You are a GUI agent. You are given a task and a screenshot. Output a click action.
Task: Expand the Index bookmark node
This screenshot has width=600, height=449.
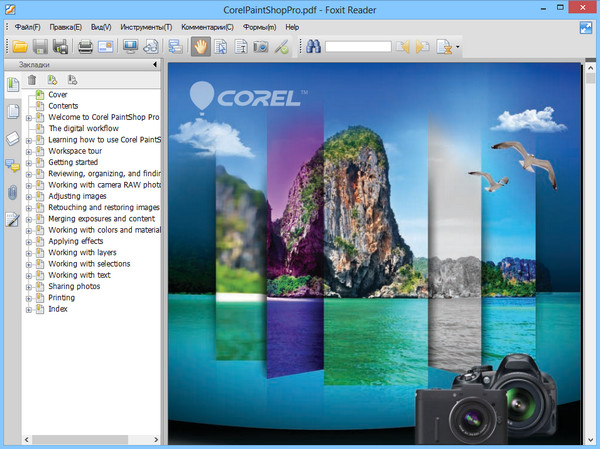pos(29,309)
